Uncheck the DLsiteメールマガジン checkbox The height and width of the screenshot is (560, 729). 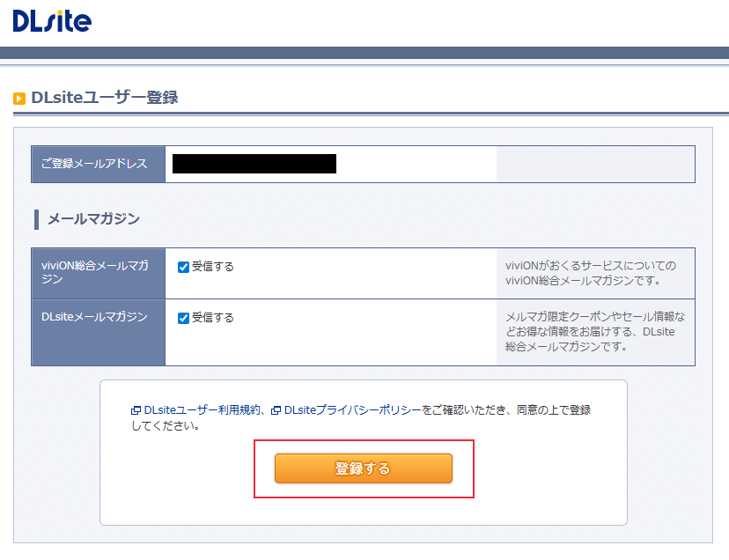[x=184, y=318]
